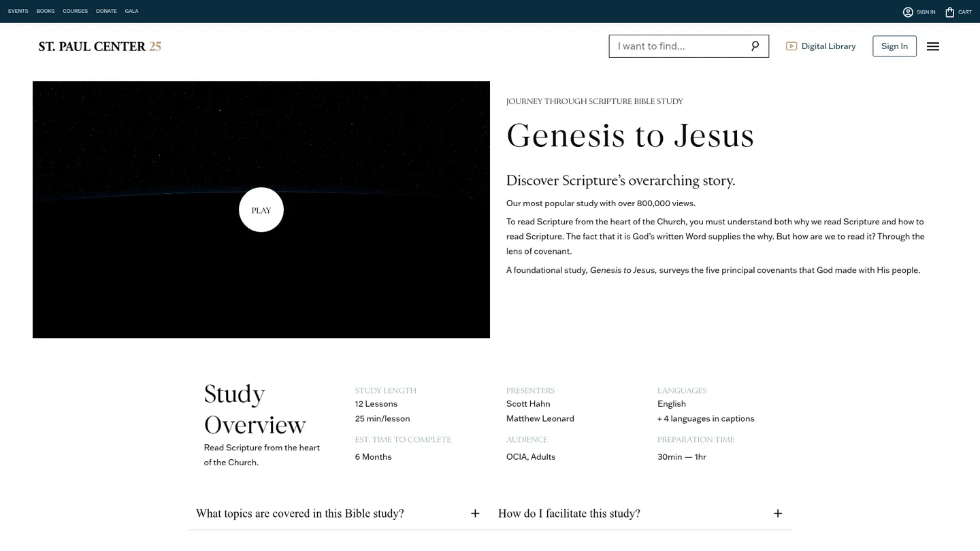The width and height of the screenshot is (980, 551).
Task: Click SIGN IN text in top bar
Action: tap(926, 12)
